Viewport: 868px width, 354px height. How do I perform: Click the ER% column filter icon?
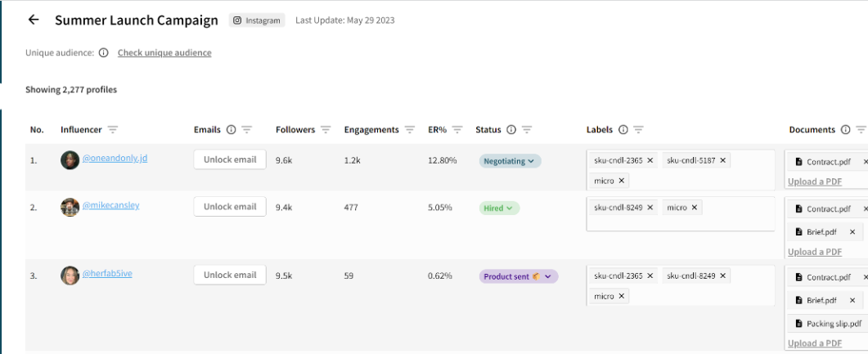(x=457, y=130)
